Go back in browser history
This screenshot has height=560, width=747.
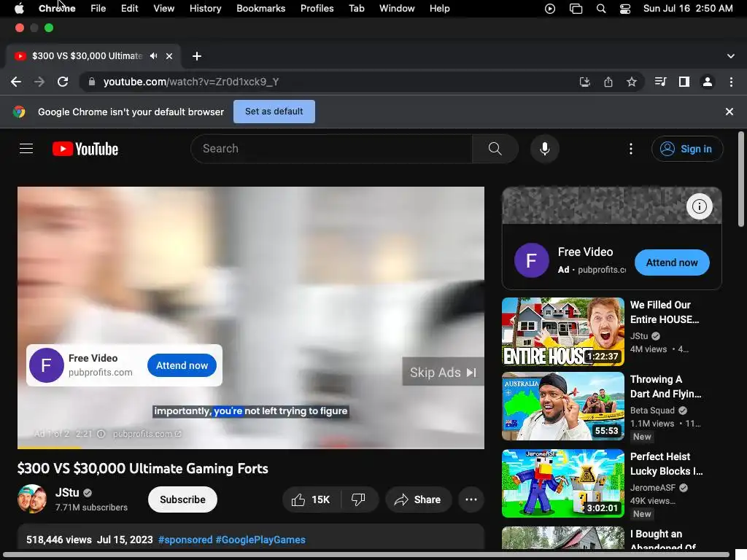pyautogui.click(x=16, y=82)
